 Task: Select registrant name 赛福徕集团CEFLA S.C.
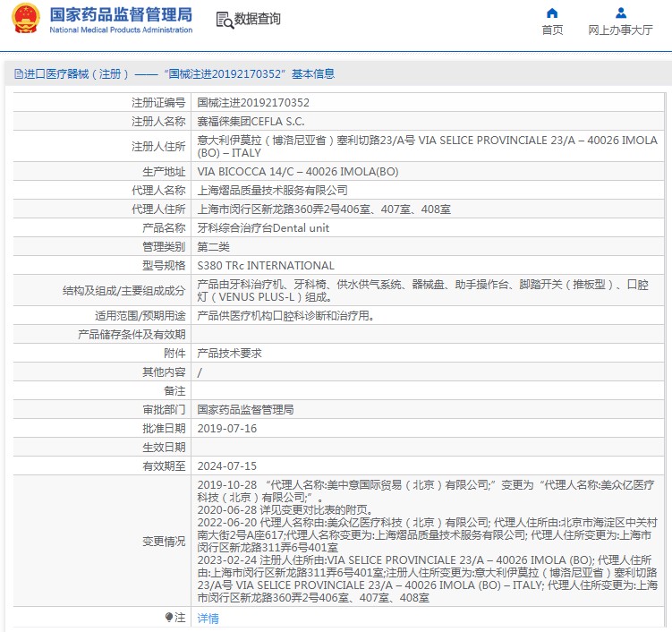(251, 122)
